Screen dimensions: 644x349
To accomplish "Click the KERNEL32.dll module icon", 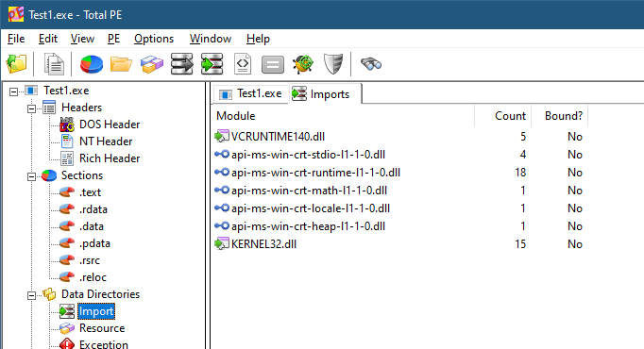I will 222,244.
